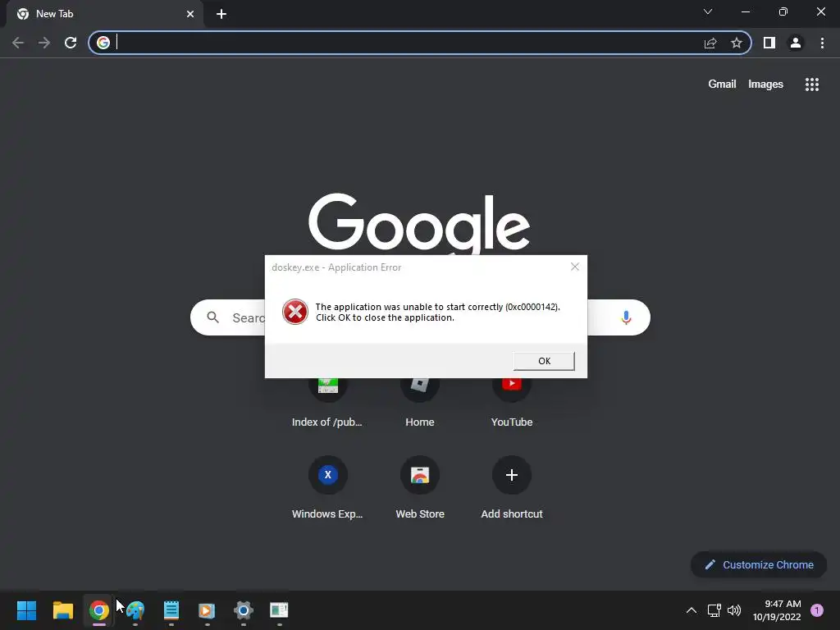This screenshot has width=840, height=630.
Task: Open the Index of /pub shortcut
Action: click(327, 402)
